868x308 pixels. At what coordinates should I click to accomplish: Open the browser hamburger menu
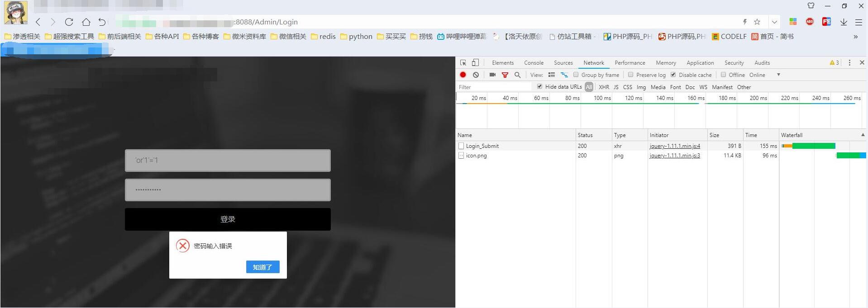858,22
